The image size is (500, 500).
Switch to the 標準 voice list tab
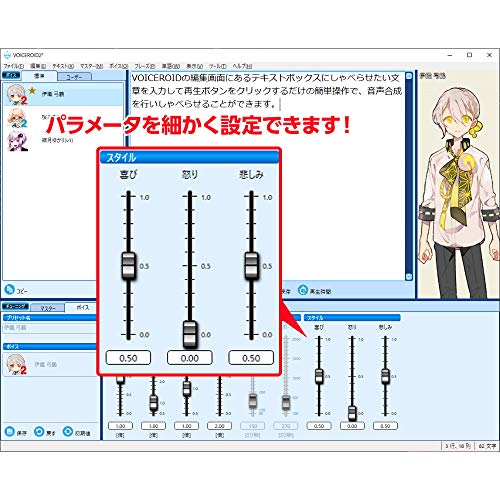[39, 76]
